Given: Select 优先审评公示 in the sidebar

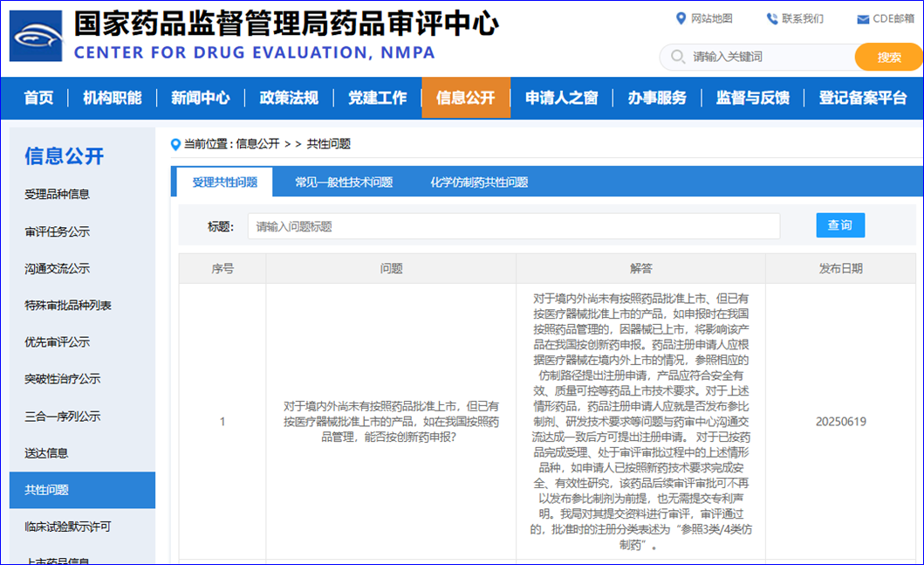Looking at the screenshot, I should pos(58,342).
